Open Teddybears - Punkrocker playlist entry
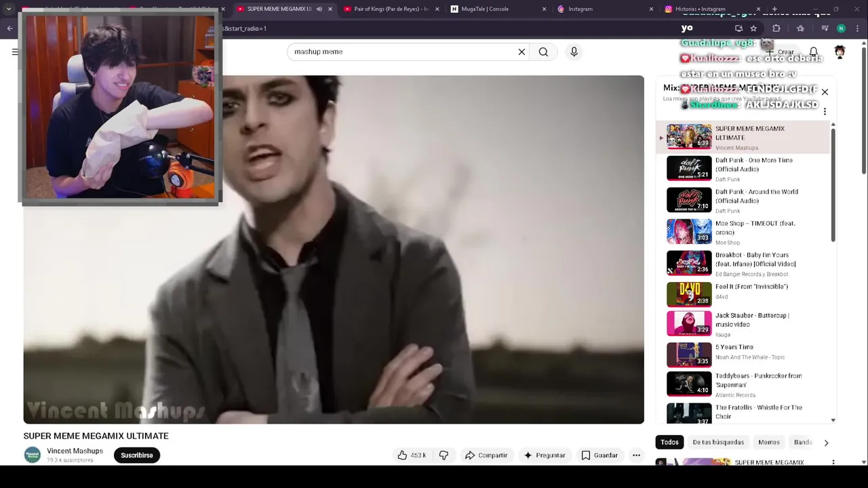Viewport: 868px width, 488px height. coord(744,385)
